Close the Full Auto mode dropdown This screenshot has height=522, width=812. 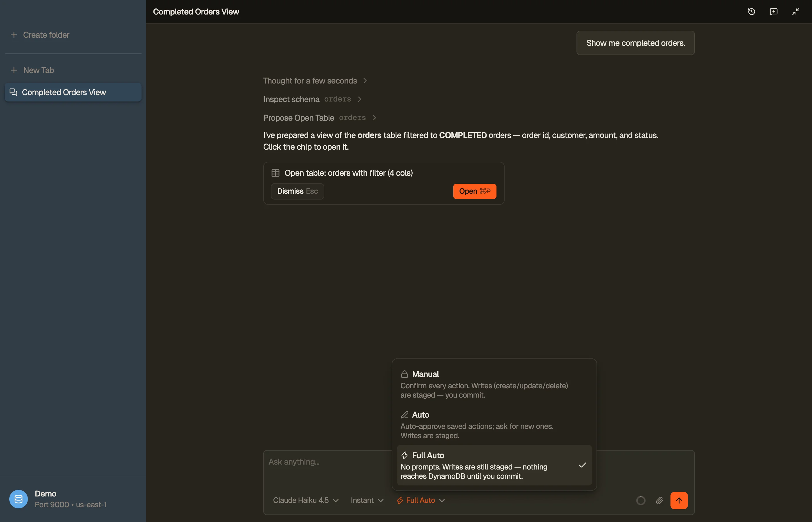tap(420, 500)
